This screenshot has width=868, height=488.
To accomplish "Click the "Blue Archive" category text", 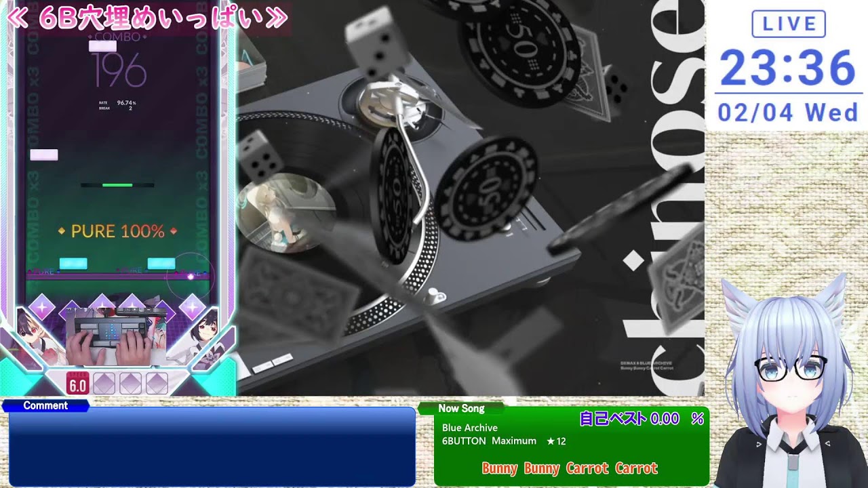I will pyautogui.click(x=470, y=428).
